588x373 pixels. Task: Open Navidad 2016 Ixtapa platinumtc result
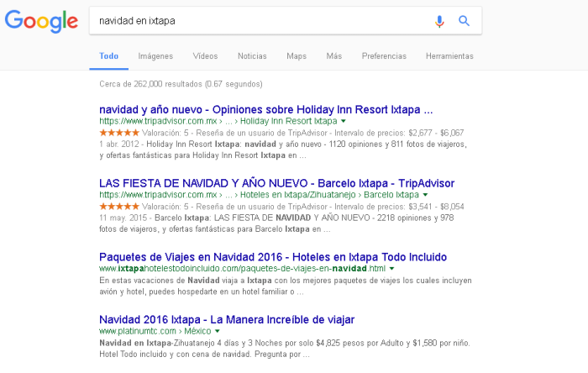click(x=227, y=319)
